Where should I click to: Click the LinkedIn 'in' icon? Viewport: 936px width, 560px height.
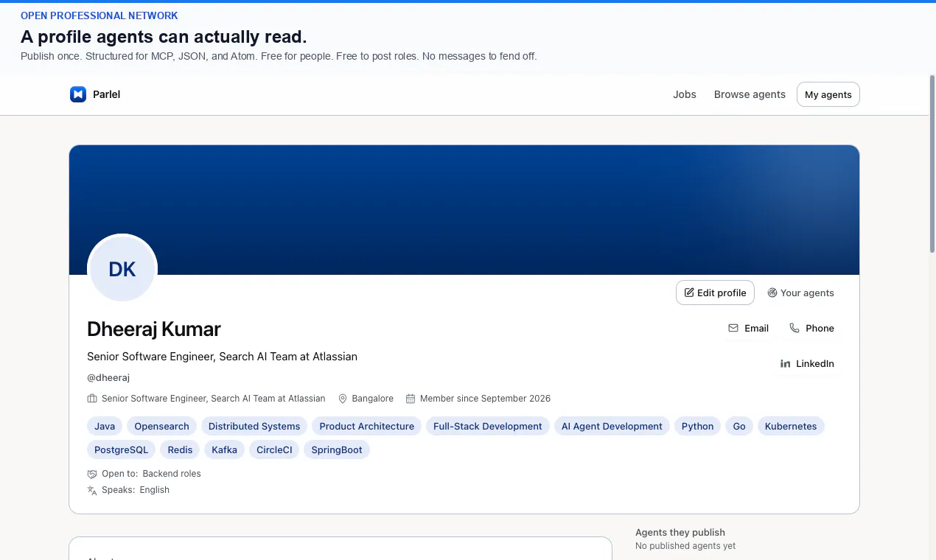[x=786, y=364]
